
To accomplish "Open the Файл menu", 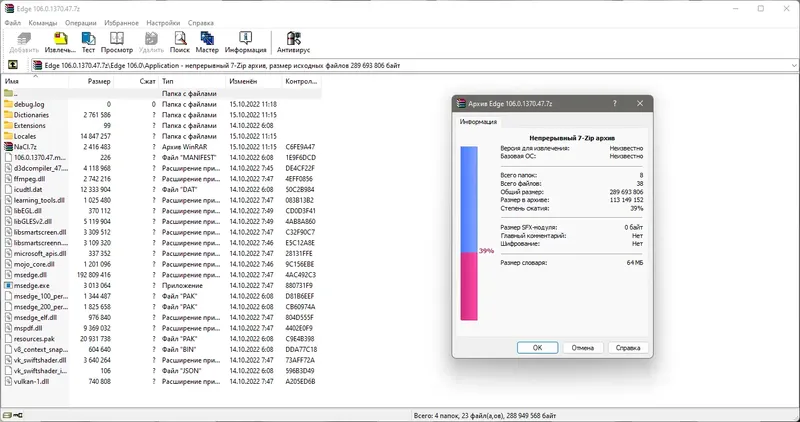I will (13, 23).
